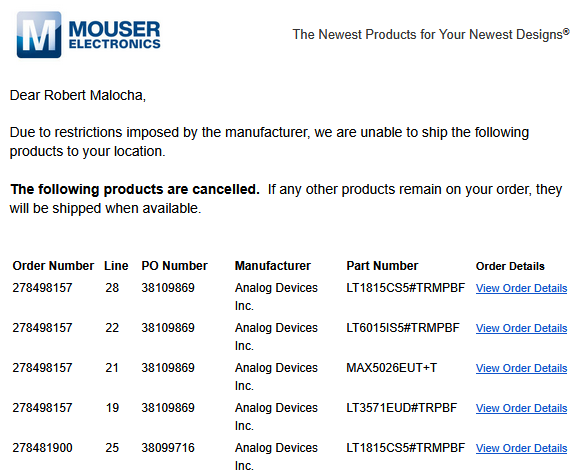Click the PO Number column header
The width and height of the screenshot is (580, 473).
175,266
